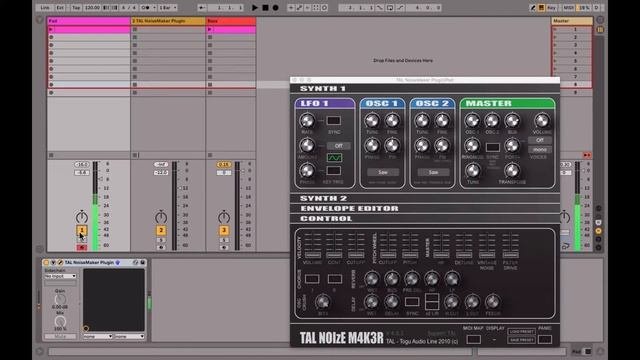Viewport: 640px width, 360px height.
Task: Click the Tap tempo button
Action: pyautogui.click(x=76, y=7)
